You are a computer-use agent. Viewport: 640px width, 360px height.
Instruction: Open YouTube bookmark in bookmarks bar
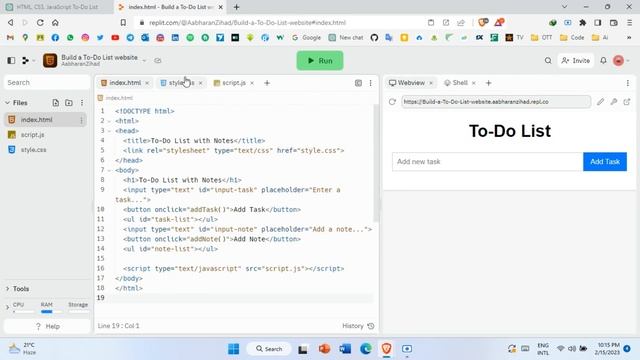tap(115, 38)
